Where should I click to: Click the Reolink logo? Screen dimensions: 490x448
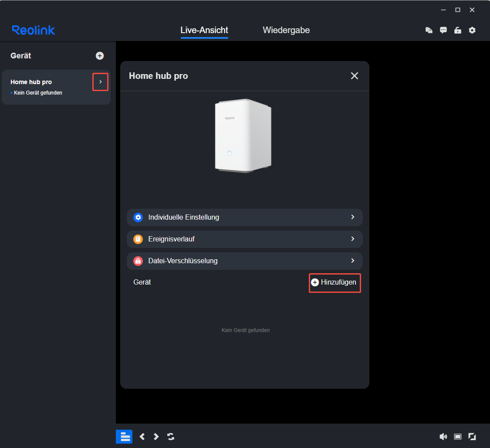point(34,30)
